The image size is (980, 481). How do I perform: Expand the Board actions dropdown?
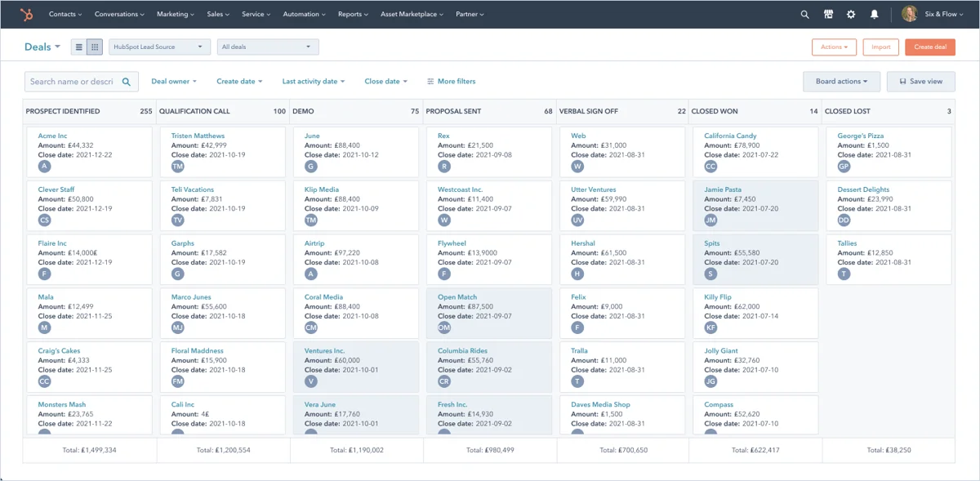(x=841, y=82)
